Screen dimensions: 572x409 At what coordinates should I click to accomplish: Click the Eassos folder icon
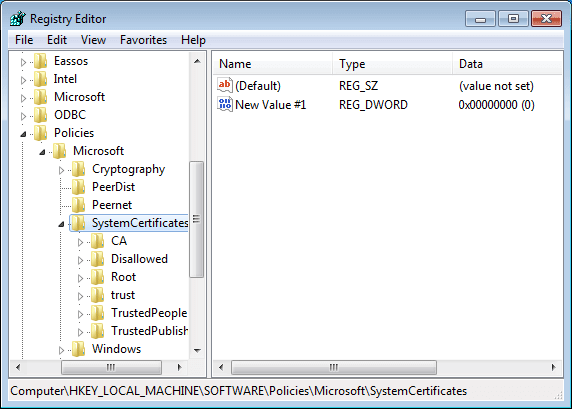pyautogui.click(x=40, y=61)
